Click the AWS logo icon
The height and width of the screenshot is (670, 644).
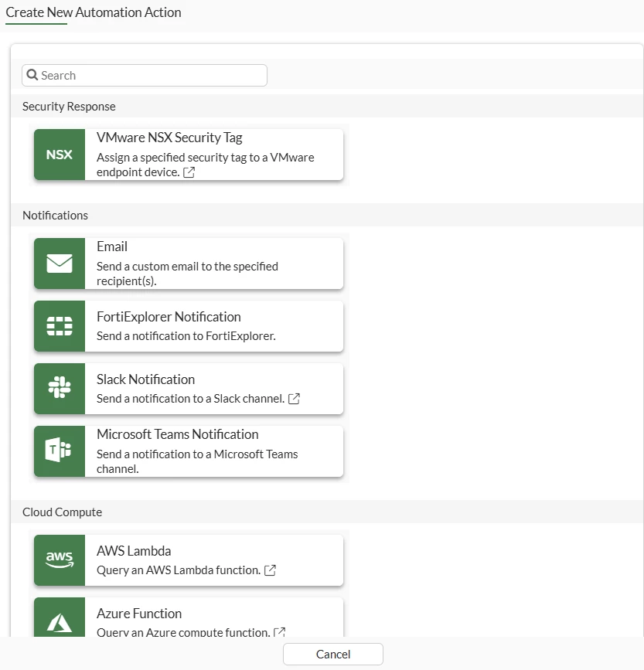pyautogui.click(x=60, y=559)
